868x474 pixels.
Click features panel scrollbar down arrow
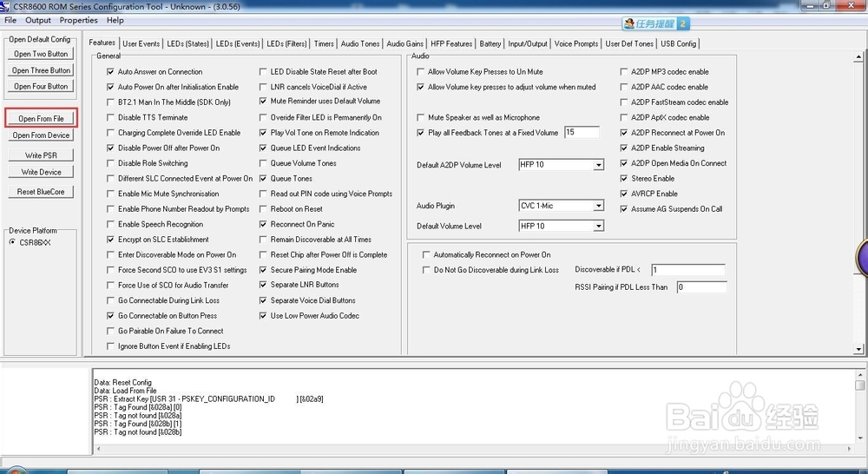858,349
